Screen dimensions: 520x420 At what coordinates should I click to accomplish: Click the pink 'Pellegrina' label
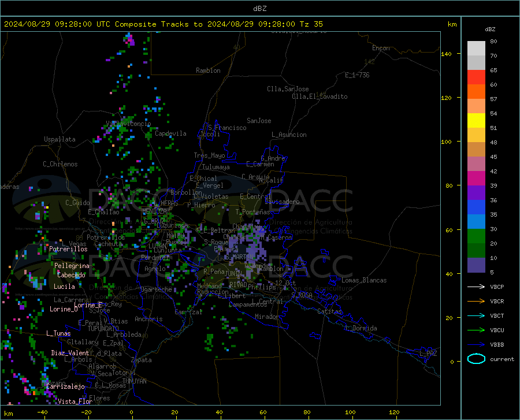[72, 266]
